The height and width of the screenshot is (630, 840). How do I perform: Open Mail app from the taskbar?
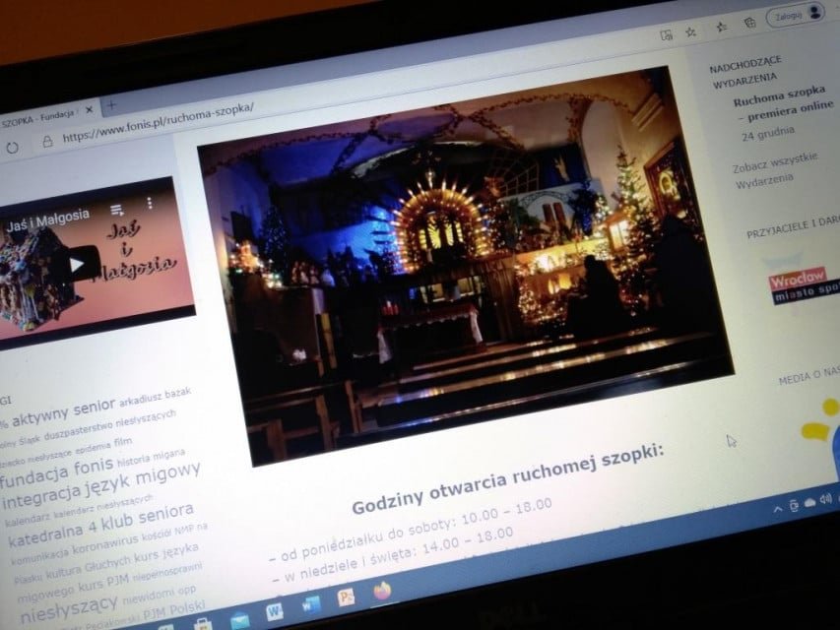(x=239, y=620)
